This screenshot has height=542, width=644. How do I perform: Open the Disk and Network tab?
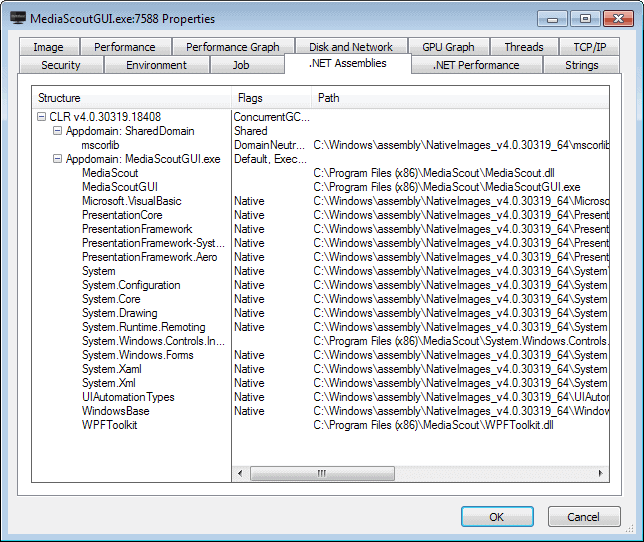tap(351, 47)
